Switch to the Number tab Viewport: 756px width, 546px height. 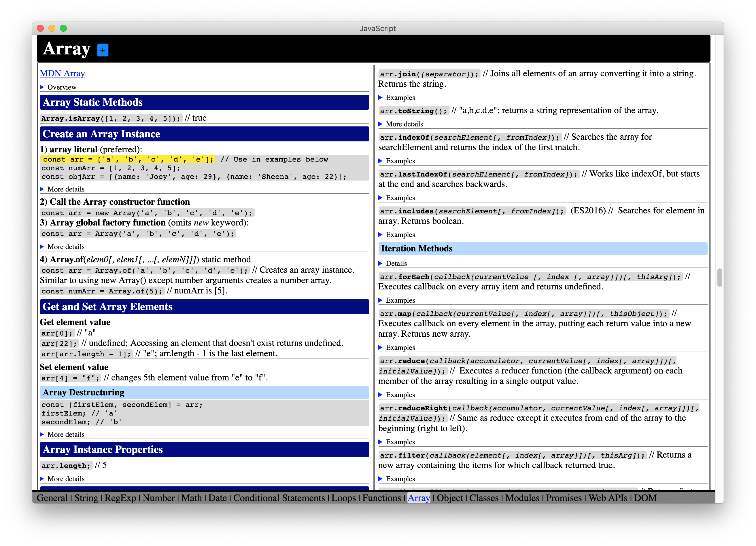point(159,498)
